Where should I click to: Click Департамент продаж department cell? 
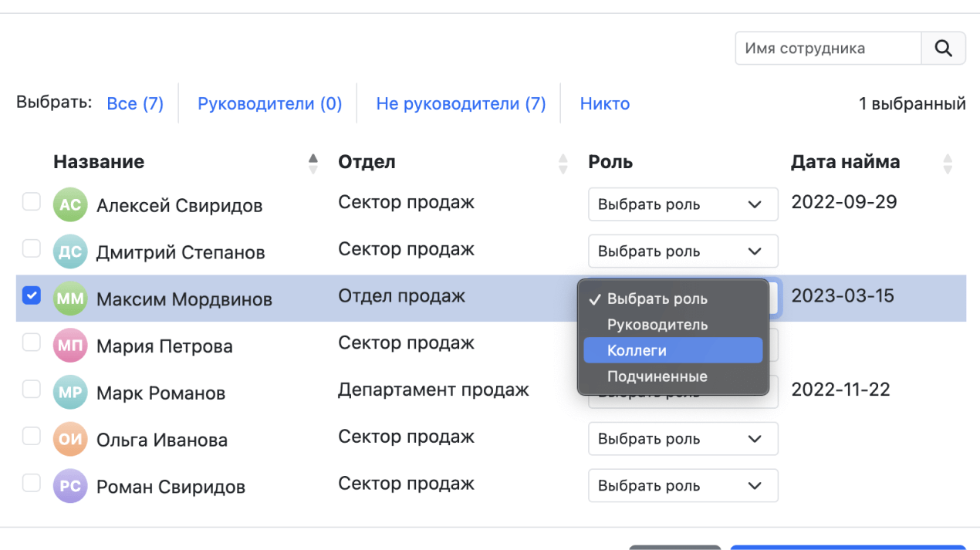[434, 390]
